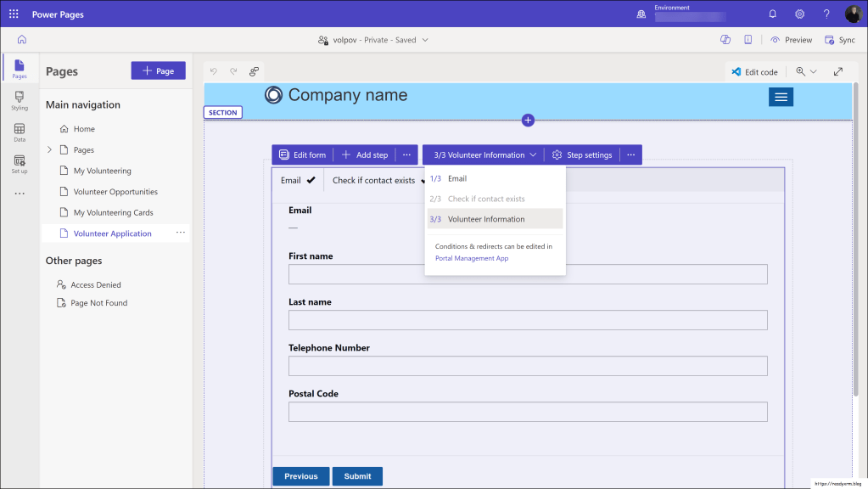
Task: Open the Data workspace icon
Action: [x=19, y=132]
